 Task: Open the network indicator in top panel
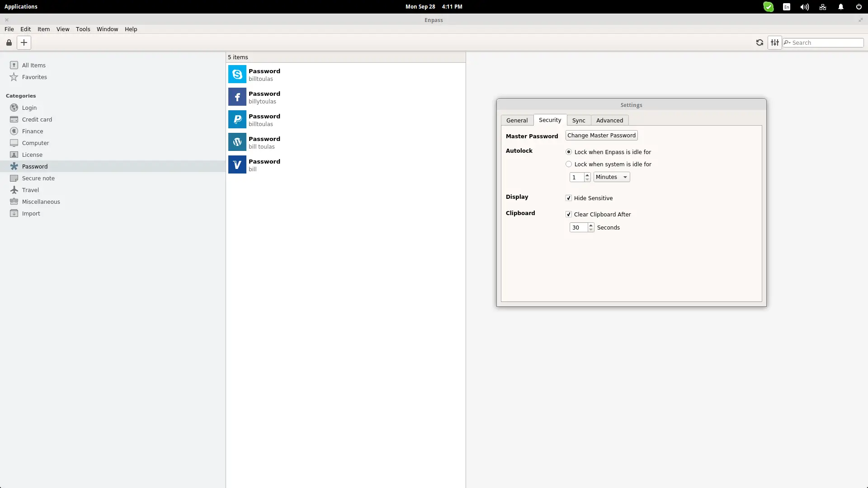click(823, 7)
